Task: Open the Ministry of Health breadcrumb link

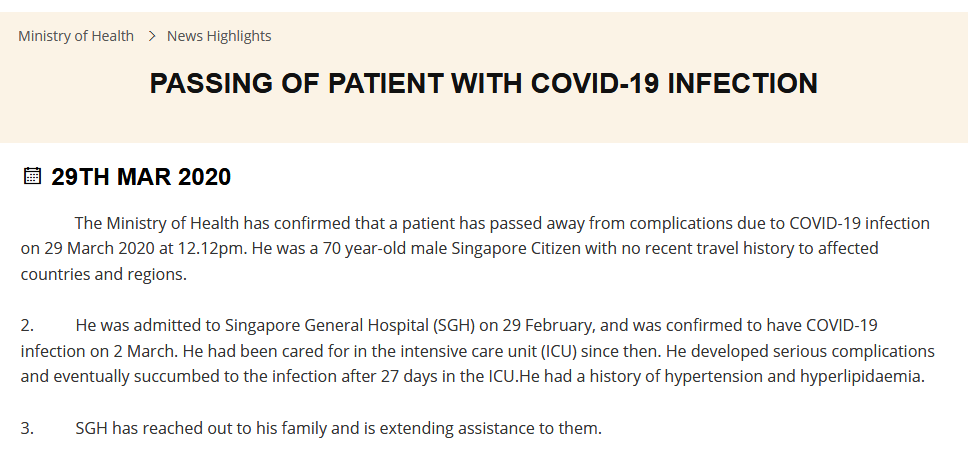Action: 76,36
